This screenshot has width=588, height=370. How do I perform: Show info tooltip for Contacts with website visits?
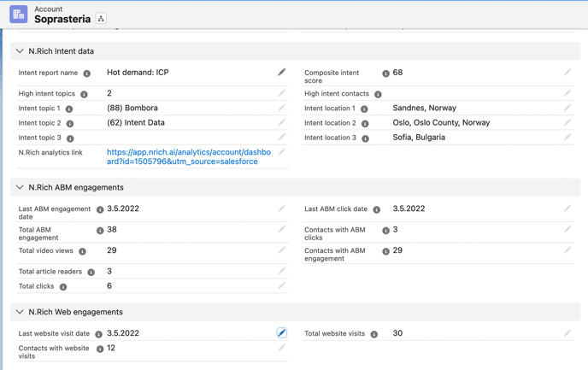(100, 349)
